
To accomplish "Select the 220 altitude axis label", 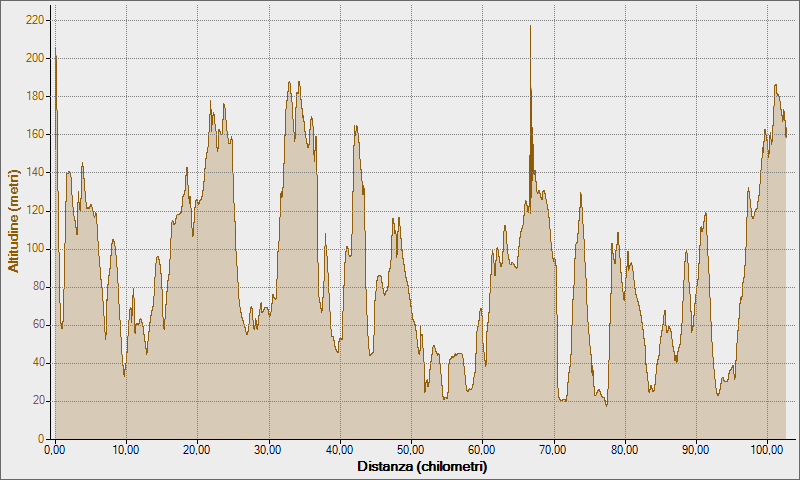I will click(x=35, y=20).
